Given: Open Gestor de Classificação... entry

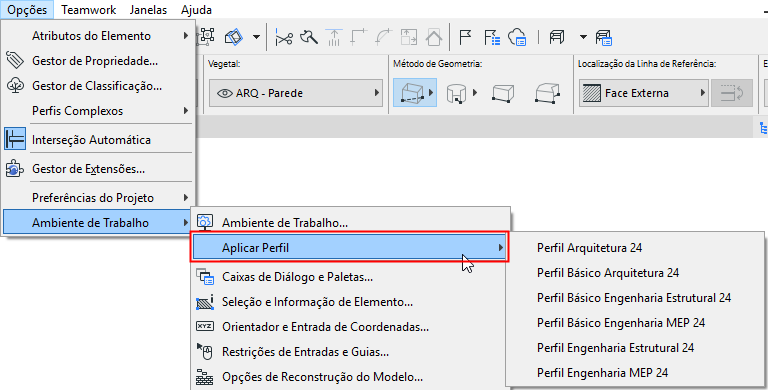Looking at the screenshot, I should tap(98, 86).
